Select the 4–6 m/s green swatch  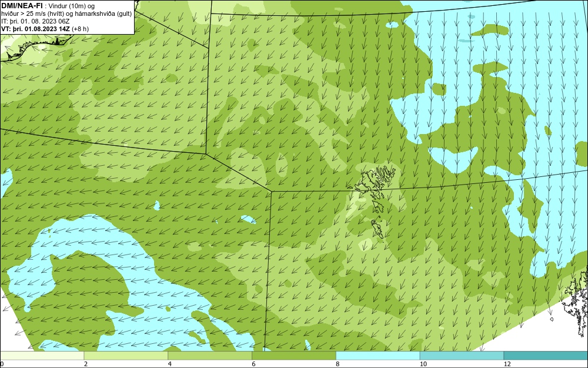(210, 356)
